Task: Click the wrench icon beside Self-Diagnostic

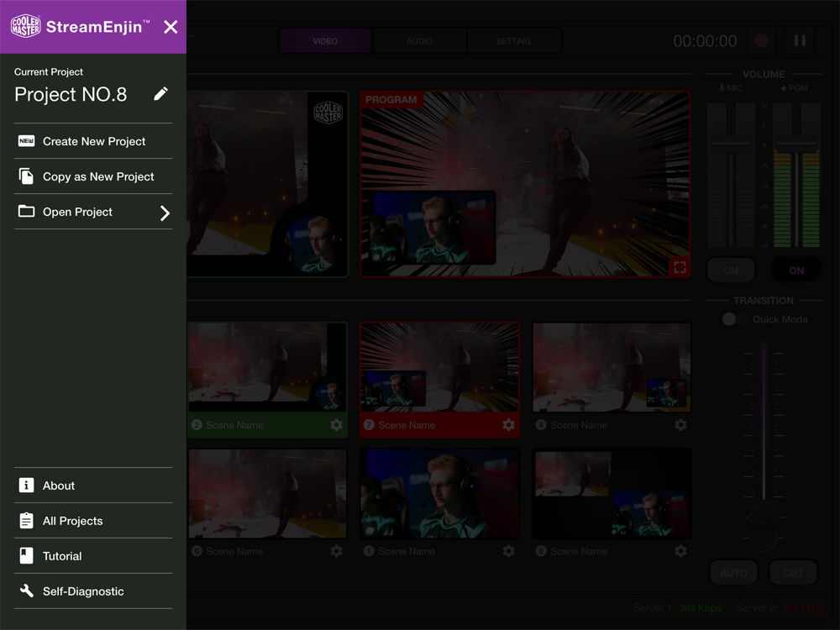Action: [x=26, y=591]
